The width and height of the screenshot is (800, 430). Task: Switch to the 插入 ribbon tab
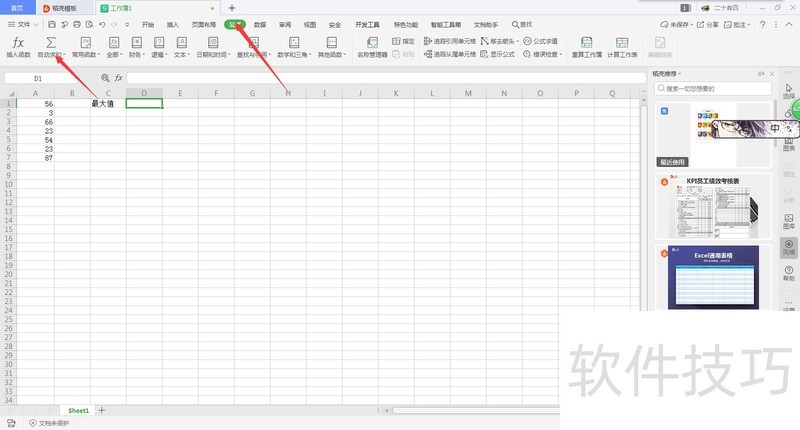pos(173,24)
